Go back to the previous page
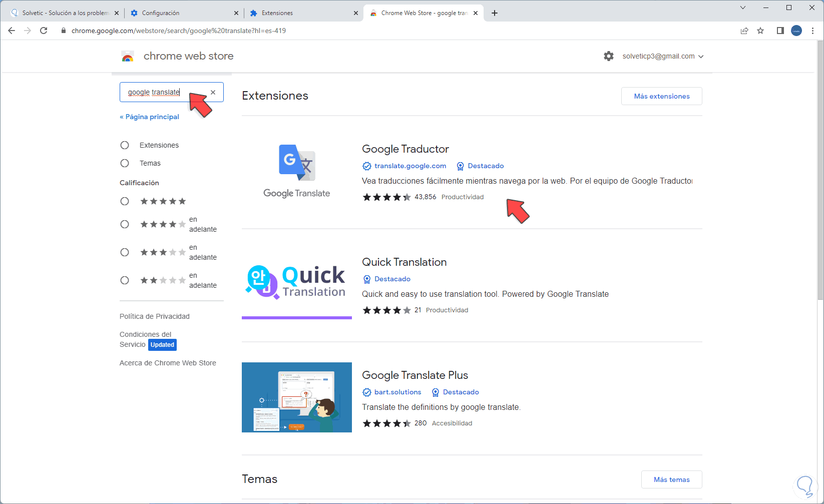 pyautogui.click(x=12, y=31)
